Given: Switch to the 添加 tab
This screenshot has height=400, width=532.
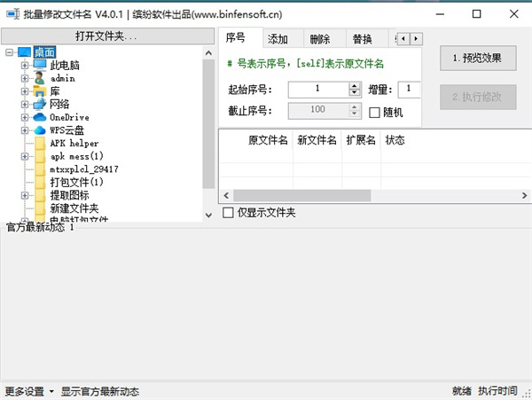Looking at the screenshot, I should coord(282,39).
